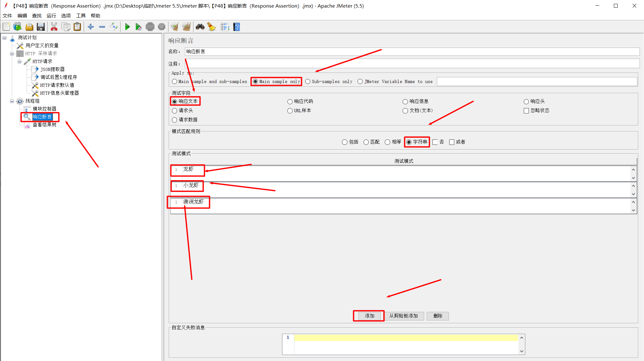
Task: Expand HTTP请求 tree node
Action: (x=19, y=61)
